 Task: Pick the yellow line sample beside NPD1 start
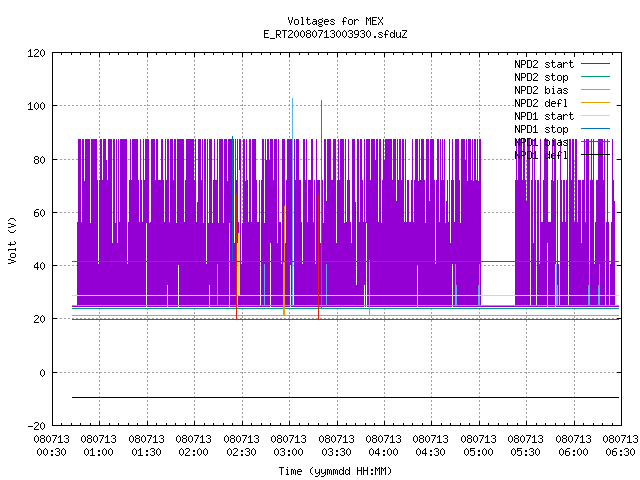pyautogui.click(x=596, y=116)
